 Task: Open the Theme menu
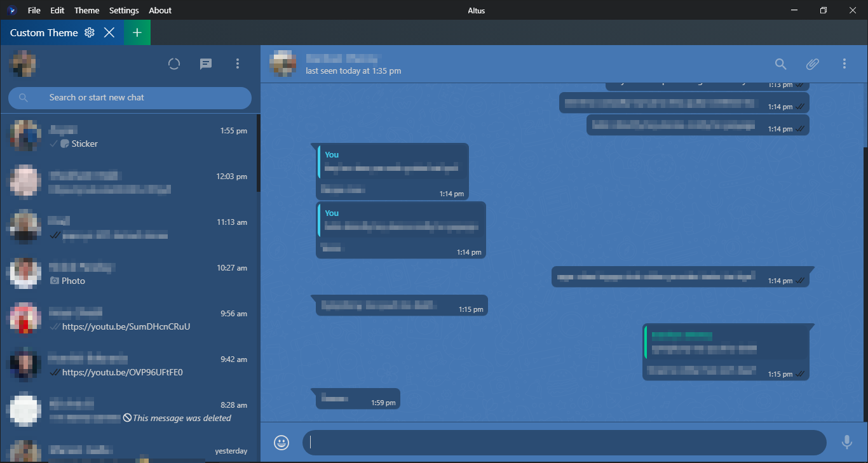(x=86, y=10)
